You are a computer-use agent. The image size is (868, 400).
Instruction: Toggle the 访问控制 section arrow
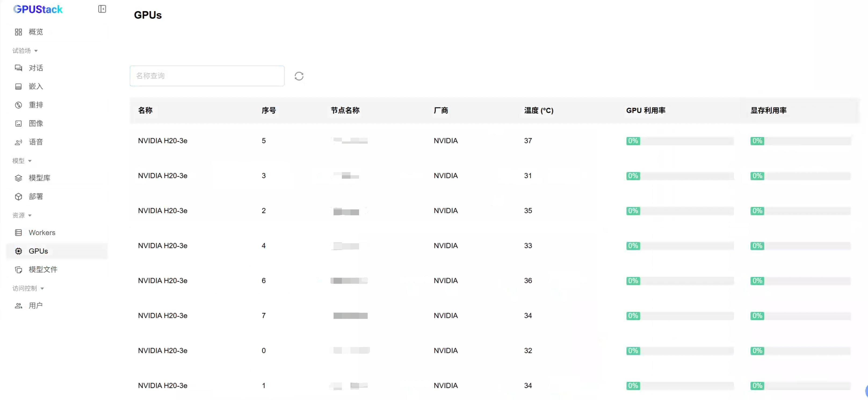coord(42,289)
